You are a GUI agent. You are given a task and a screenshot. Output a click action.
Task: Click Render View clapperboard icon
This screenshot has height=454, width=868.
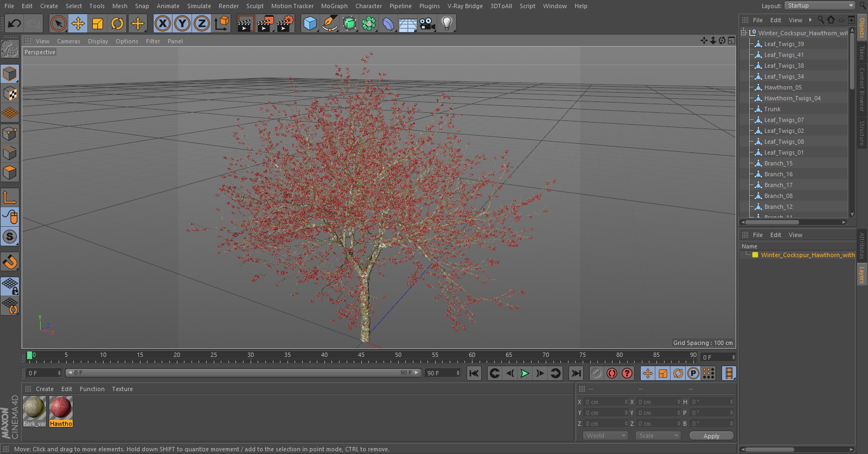(245, 23)
